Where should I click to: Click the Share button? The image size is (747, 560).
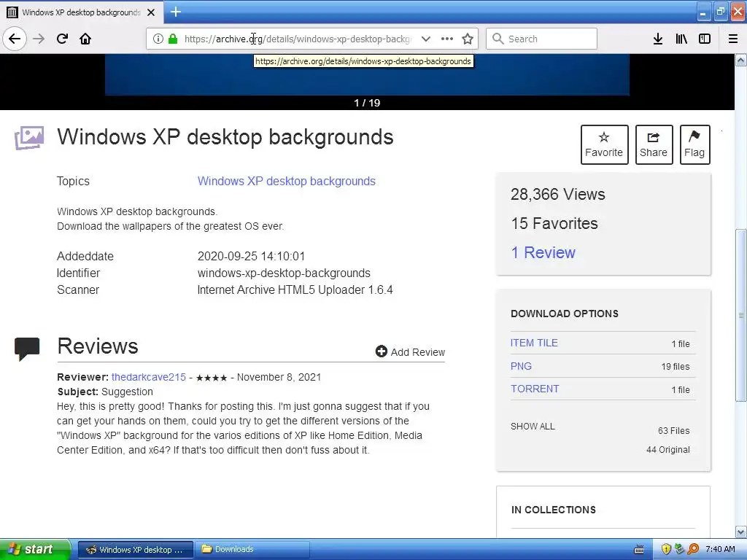tap(654, 144)
